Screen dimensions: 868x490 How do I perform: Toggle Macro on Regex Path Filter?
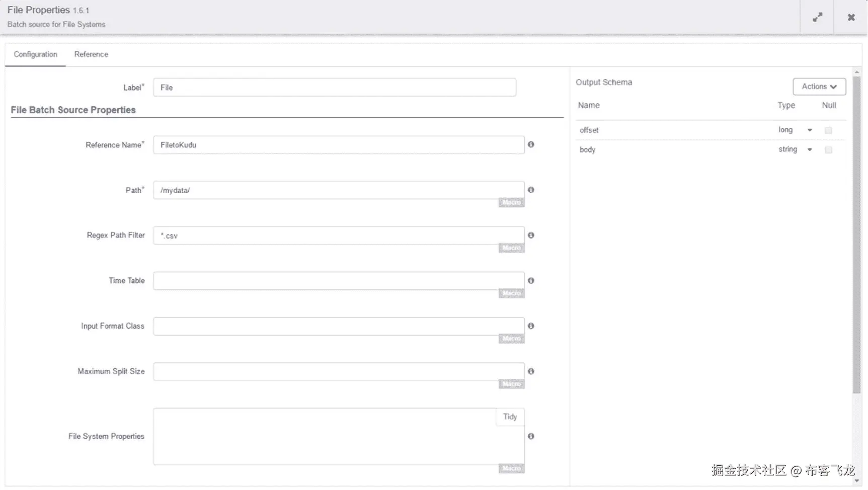(x=511, y=248)
